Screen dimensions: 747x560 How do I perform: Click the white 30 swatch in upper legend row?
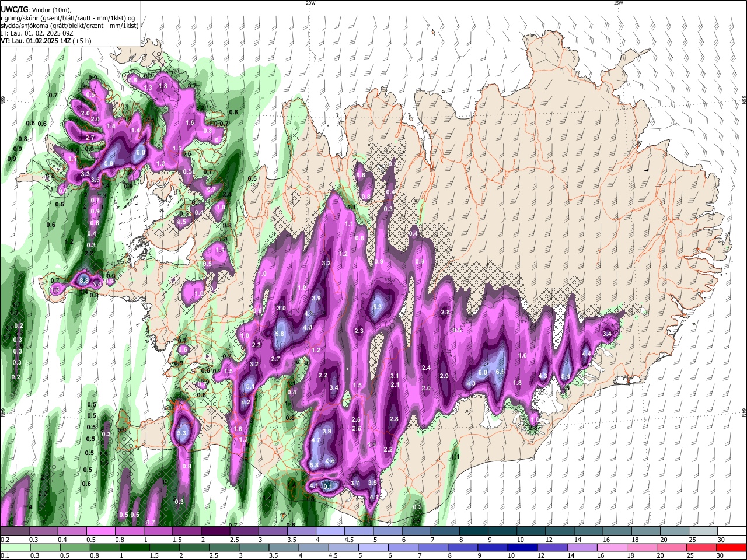732,531
